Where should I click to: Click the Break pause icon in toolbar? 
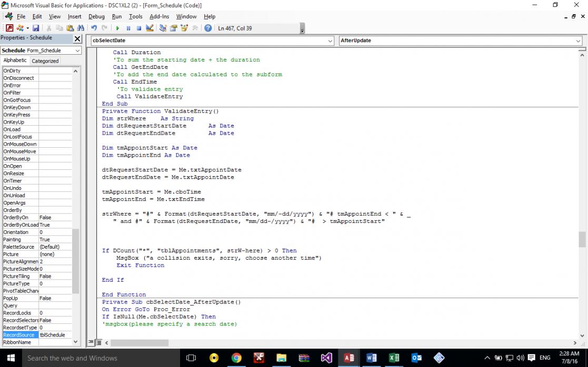coord(128,28)
